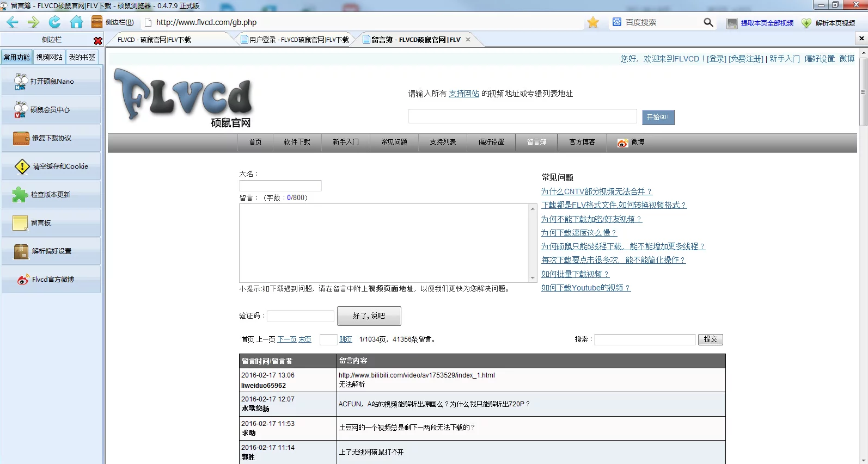Click 修复下载协议 sidebar item
Screen dimensions: 868x464
(x=51, y=138)
